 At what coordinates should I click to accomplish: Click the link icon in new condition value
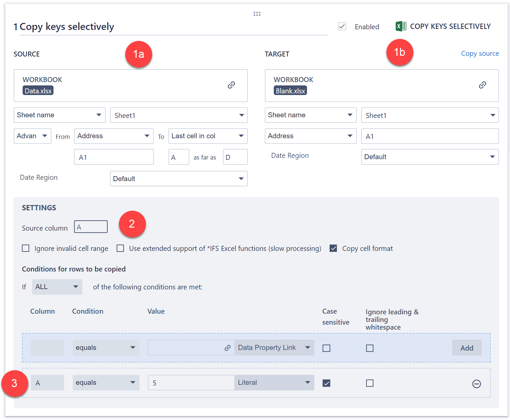pyautogui.click(x=228, y=348)
